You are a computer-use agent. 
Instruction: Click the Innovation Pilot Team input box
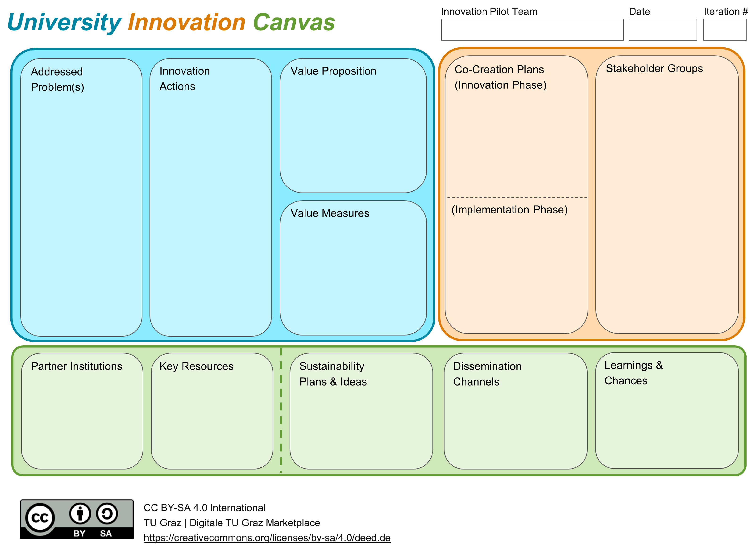(x=532, y=30)
